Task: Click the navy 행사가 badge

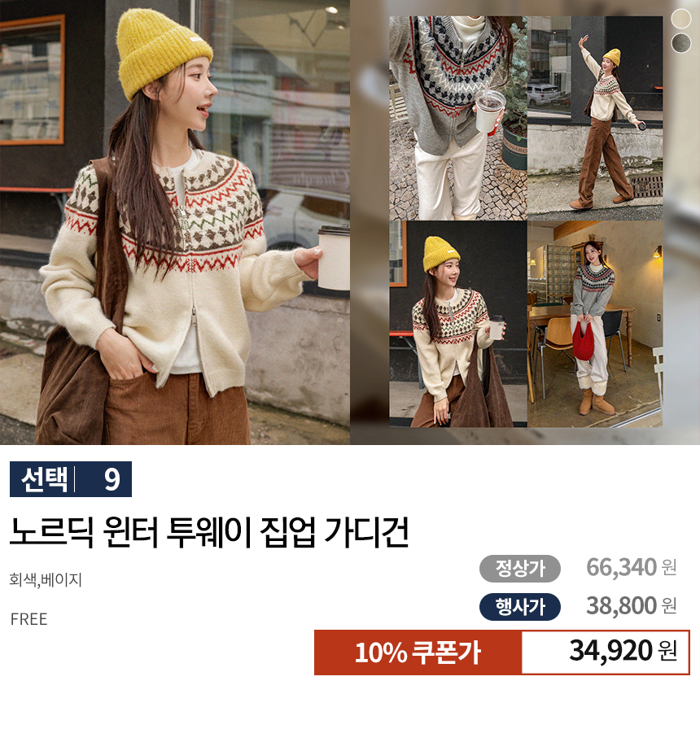Action: 519,607
